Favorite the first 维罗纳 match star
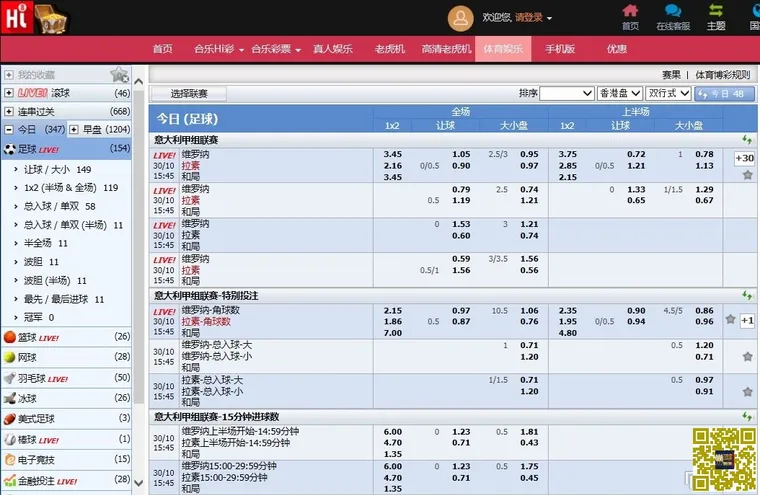760x495 pixels. pyautogui.click(x=747, y=175)
